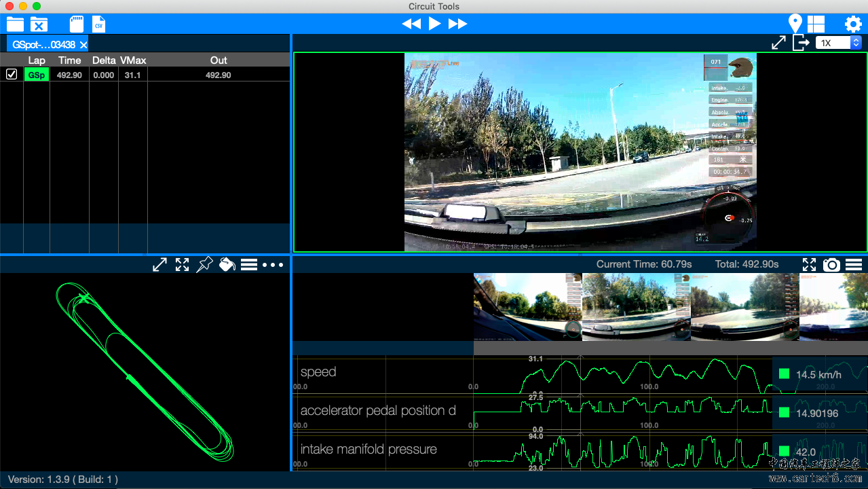Image resolution: width=868 pixels, height=489 pixels.
Task: Toggle the GSp lap checkbox
Action: 12,74
